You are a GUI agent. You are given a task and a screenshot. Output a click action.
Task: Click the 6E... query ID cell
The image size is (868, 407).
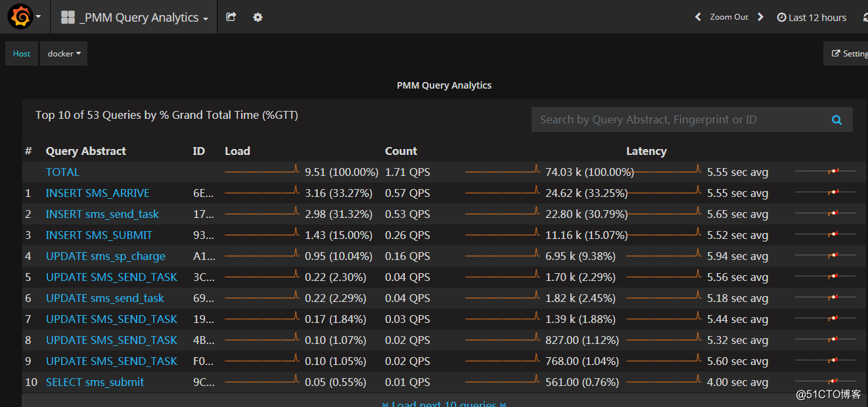(204, 193)
